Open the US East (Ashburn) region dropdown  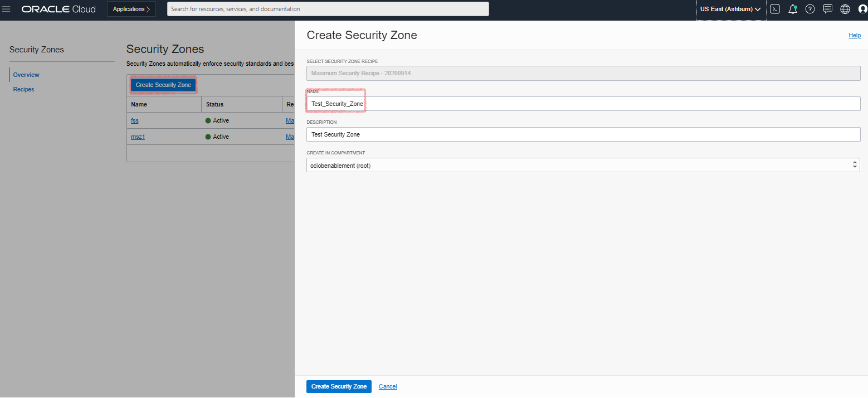(730, 9)
